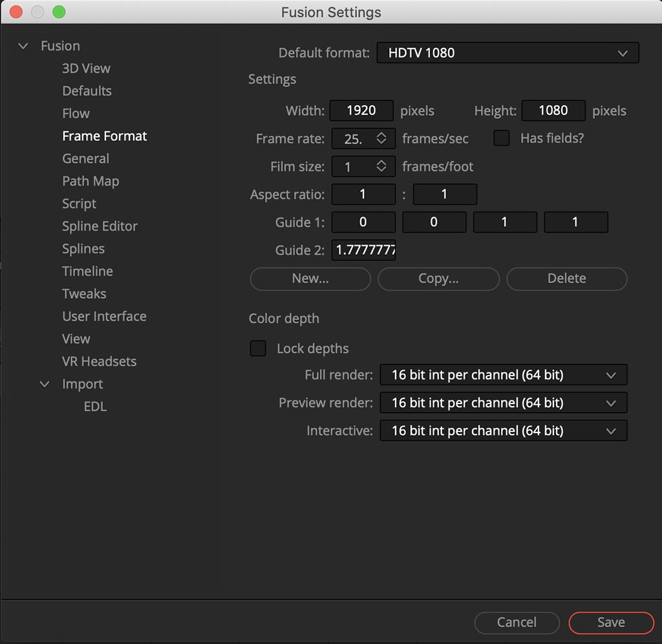Viewport: 662px width, 644px height.
Task: Select Defaults in the sidebar
Action: [x=87, y=91]
